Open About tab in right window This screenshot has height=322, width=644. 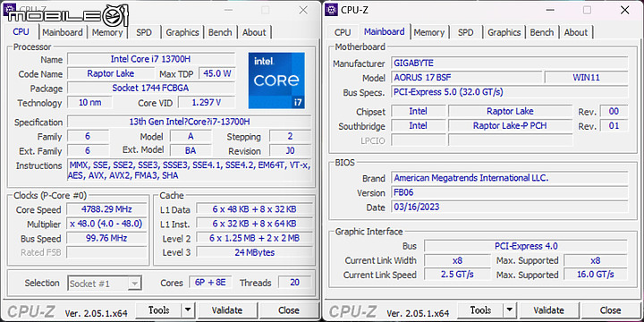pyautogui.click(x=576, y=32)
